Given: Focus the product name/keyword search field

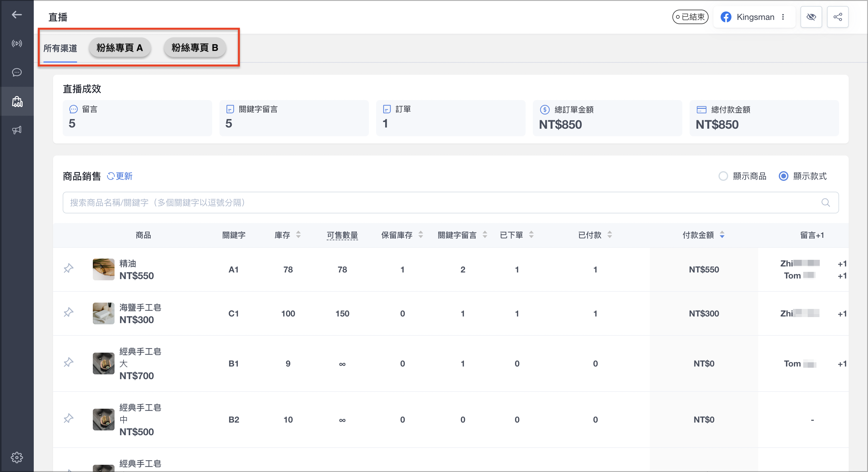Looking at the screenshot, I should (451, 203).
